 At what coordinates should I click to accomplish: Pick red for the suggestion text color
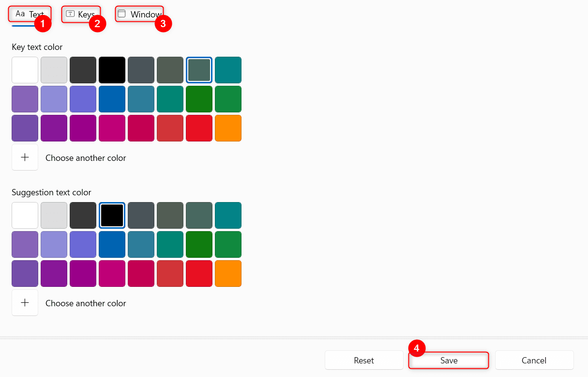[199, 273]
